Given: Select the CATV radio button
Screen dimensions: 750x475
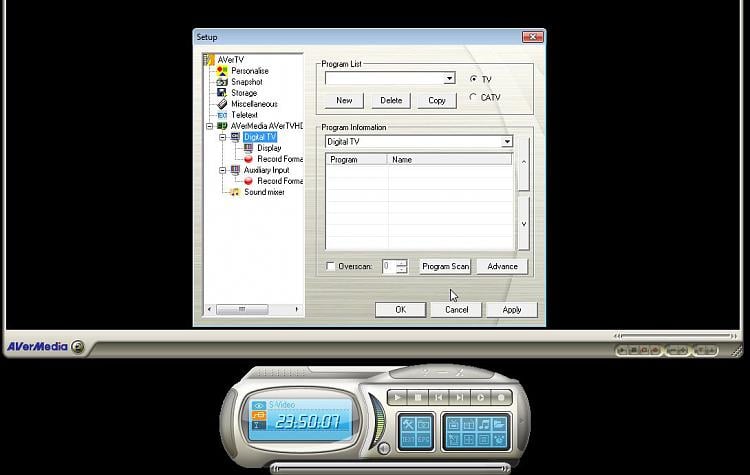Looking at the screenshot, I should [474, 97].
